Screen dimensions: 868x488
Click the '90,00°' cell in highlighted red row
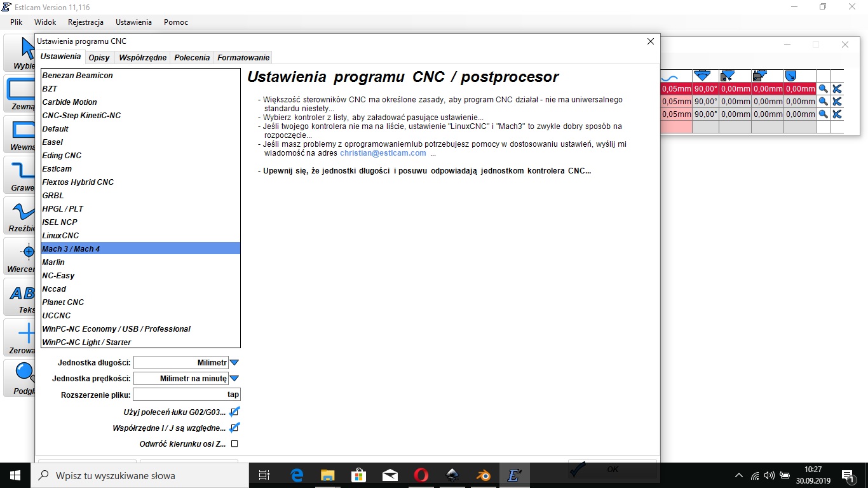click(705, 89)
